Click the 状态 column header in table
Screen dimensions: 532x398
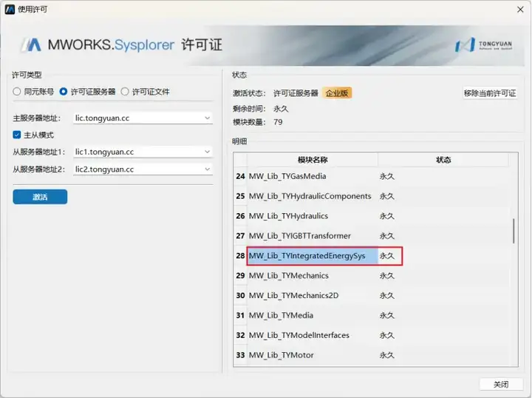click(443, 160)
